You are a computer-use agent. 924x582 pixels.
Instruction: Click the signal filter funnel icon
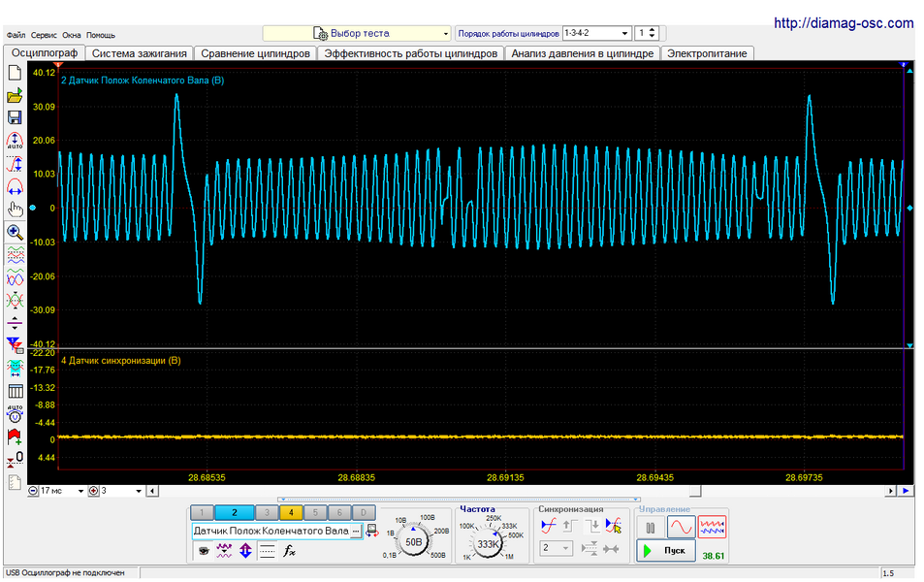(15, 345)
